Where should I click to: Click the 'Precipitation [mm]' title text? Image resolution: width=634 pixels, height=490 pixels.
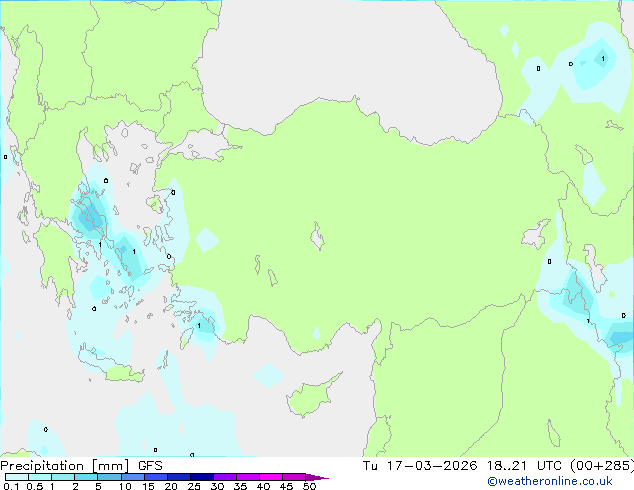click(65, 466)
